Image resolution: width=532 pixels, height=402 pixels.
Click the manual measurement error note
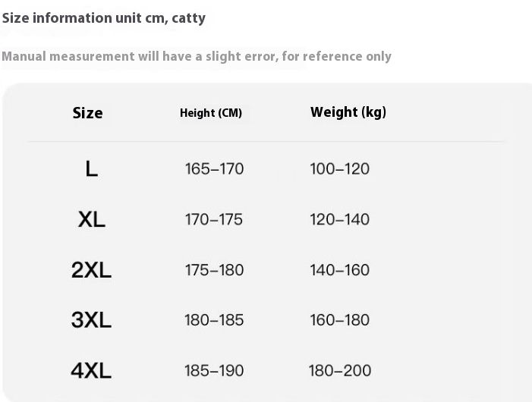click(197, 56)
